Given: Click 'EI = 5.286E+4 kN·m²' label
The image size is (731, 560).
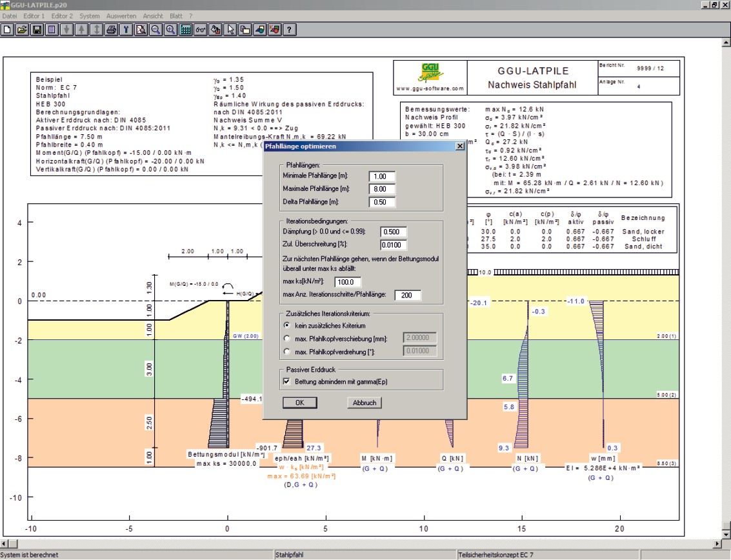Looking at the screenshot, I should click(x=603, y=468).
